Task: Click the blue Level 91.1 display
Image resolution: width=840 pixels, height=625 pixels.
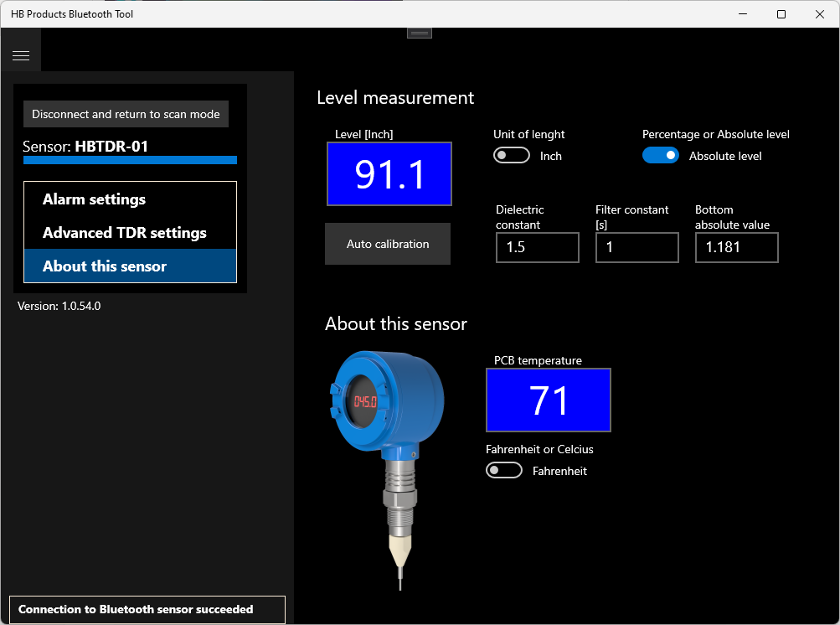Action: click(x=389, y=173)
